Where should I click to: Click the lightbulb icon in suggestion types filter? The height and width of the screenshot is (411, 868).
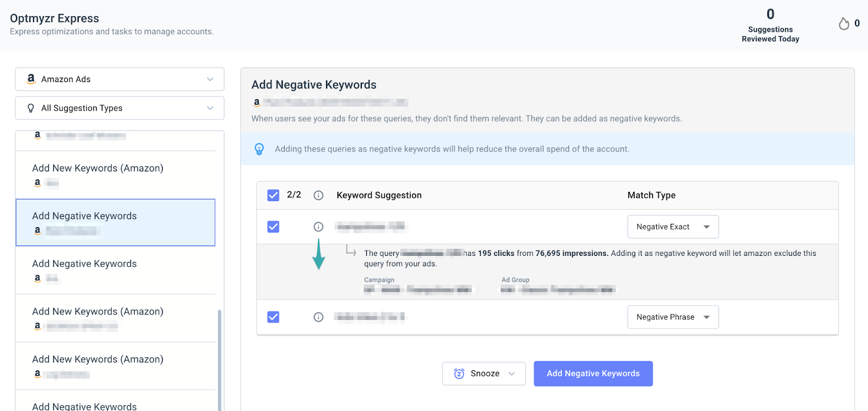(31, 108)
